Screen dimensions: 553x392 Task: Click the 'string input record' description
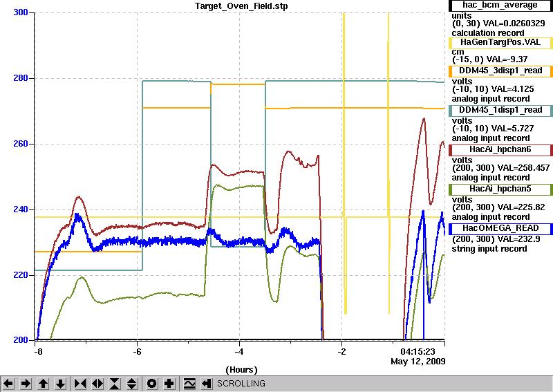click(x=489, y=249)
